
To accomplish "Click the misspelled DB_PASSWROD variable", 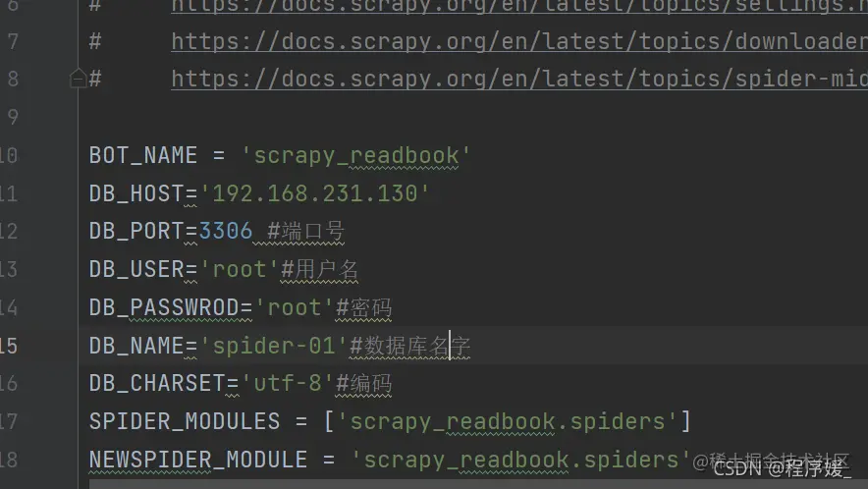I will tap(164, 307).
